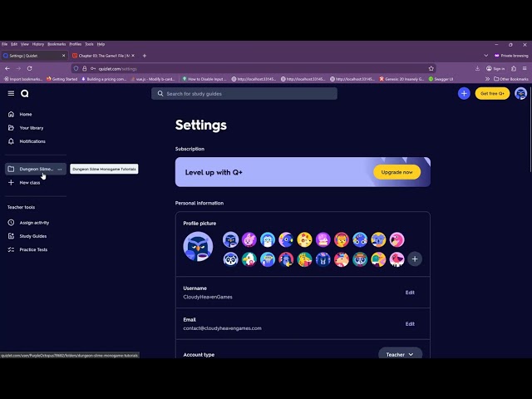
Task: Click the blue create plus button
Action: point(464,94)
